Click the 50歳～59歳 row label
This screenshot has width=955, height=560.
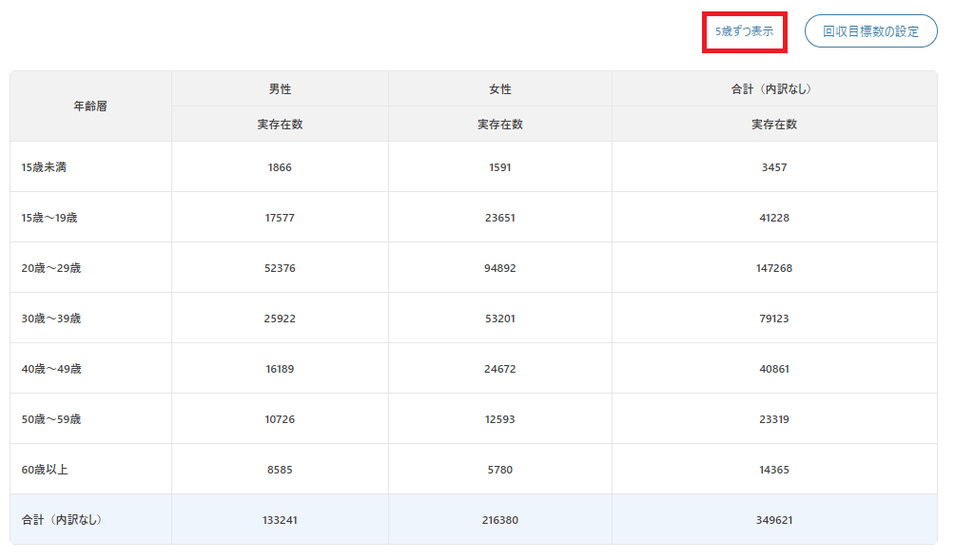[x=51, y=419]
